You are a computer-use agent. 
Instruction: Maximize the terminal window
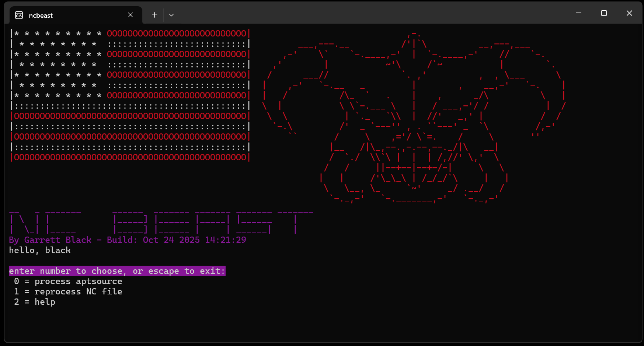(x=604, y=13)
